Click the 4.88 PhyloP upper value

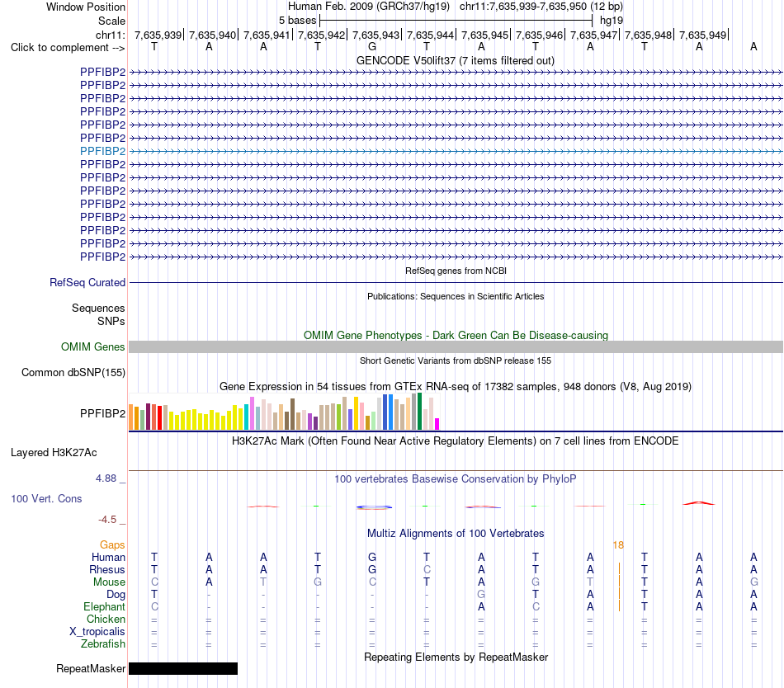(106, 478)
